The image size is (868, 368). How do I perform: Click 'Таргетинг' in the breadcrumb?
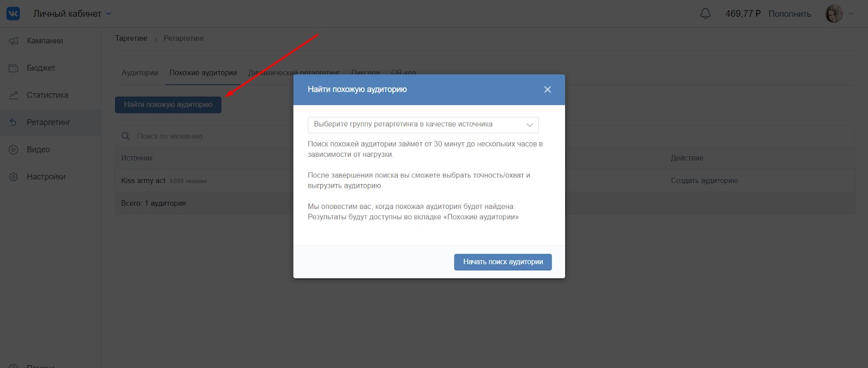coord(131,39)
